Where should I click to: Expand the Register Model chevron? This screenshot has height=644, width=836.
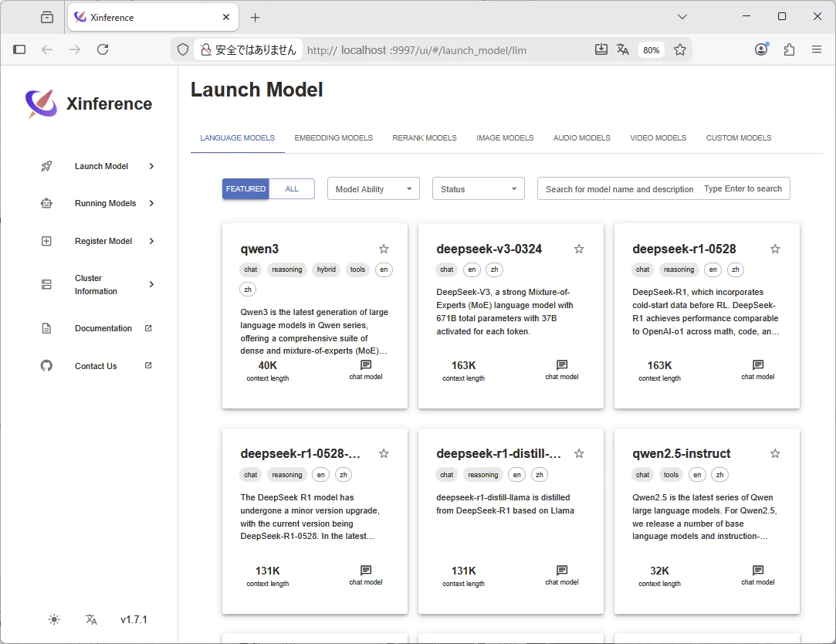tap(151, 241)
